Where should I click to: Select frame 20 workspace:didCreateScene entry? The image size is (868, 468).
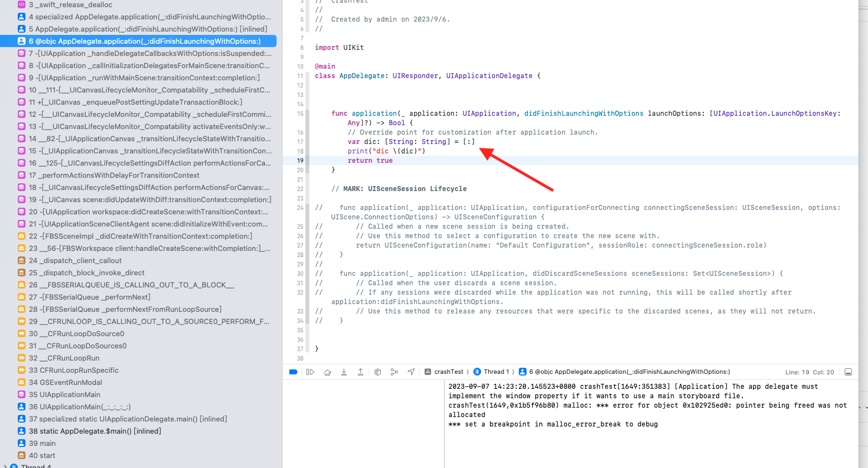(139, 212)
